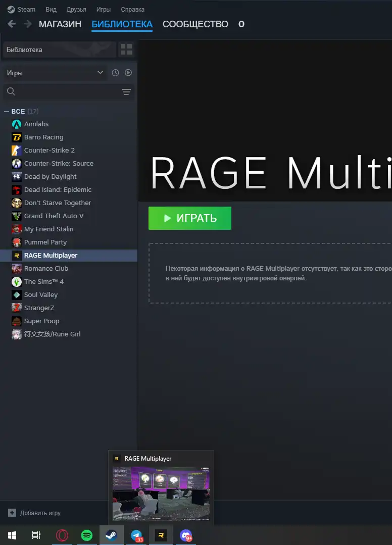Image resolution: width=392 pixels, height=545 pixels.
Task: Switch to the БИБЛИОТЕКА tab
Action: pyautogui.click(x=122, y=24)
